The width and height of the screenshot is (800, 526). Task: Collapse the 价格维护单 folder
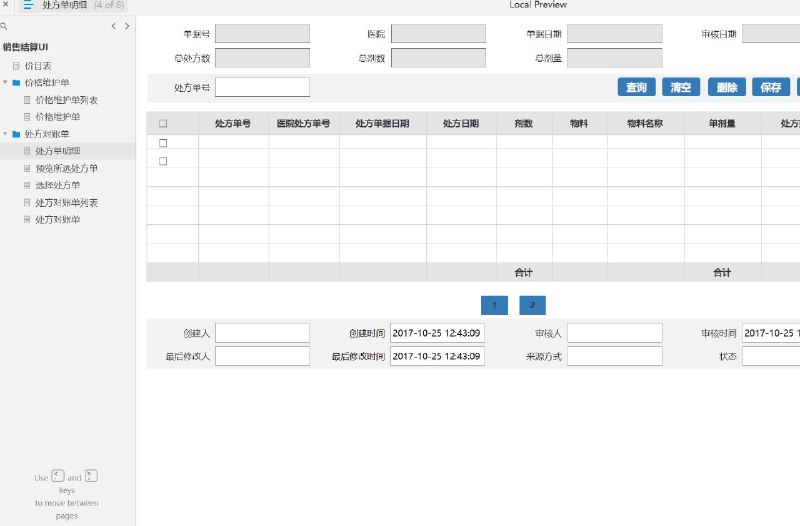[5, 82]
